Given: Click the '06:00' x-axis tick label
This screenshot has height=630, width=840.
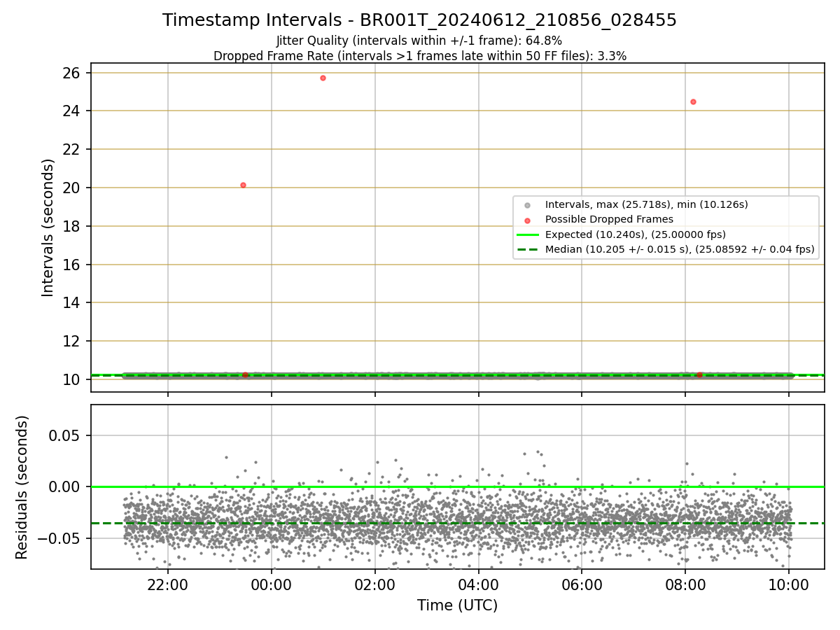Looking at the screenshot, I should tap(582, 585).
